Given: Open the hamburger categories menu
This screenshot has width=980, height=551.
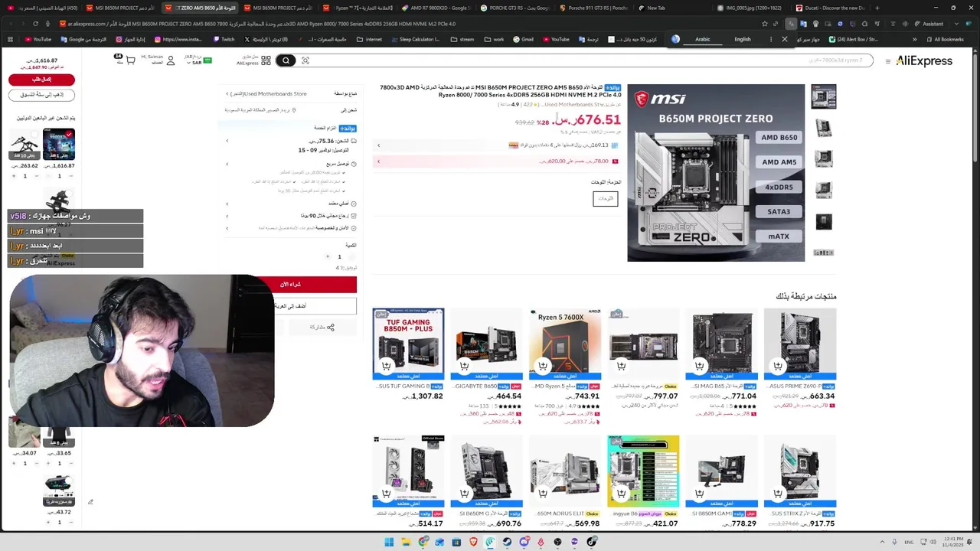Looking at the screenshot, I should click(x=888, y=61).
